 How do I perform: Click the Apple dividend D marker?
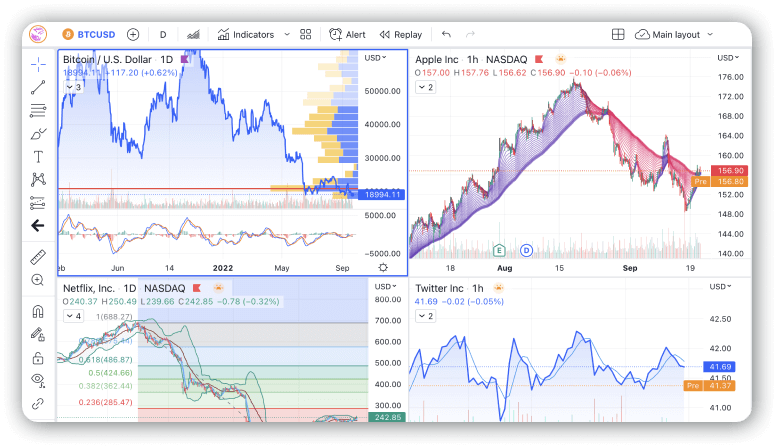pyautogui.click(x=526, y=251)
